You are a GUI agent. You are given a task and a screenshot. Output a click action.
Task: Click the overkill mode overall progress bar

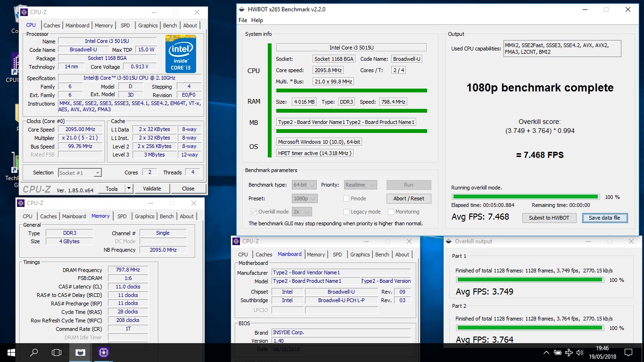pos(526,197)
